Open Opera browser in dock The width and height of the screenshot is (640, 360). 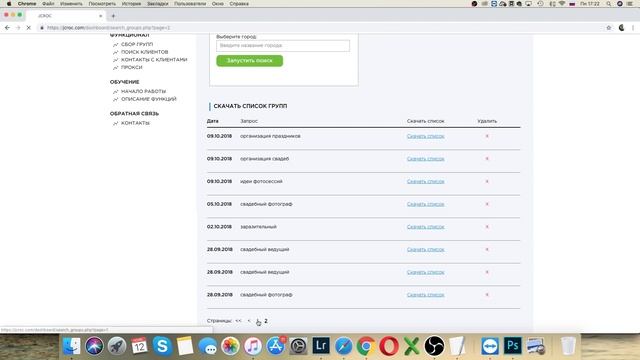click(x=389, y=346)
